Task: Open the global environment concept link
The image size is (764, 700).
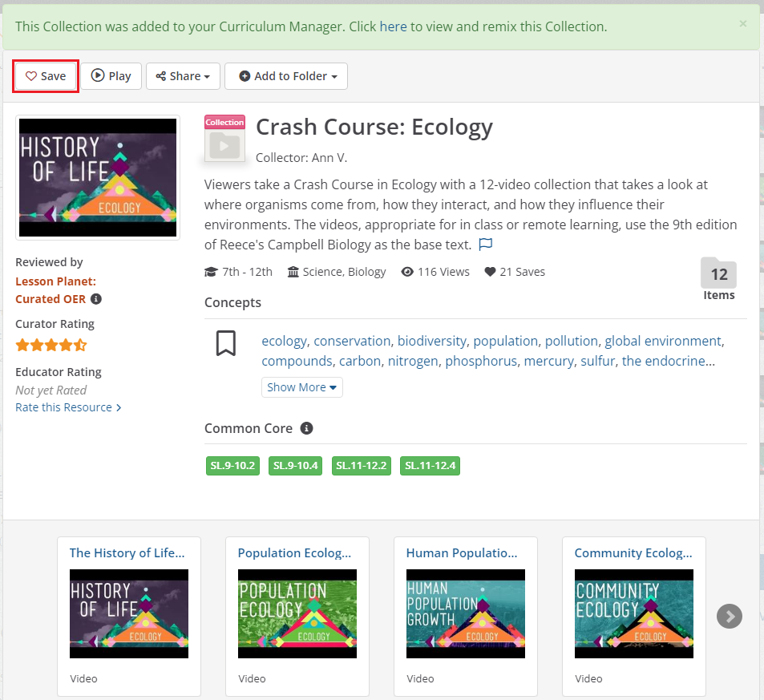Action: tap(663, 341)
